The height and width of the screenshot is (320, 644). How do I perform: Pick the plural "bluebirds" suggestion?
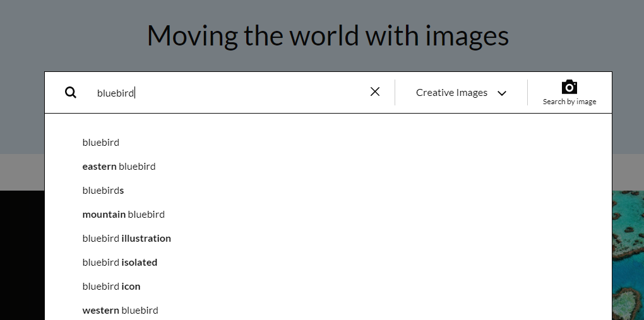pyautogui.click(x=103, y=191)
